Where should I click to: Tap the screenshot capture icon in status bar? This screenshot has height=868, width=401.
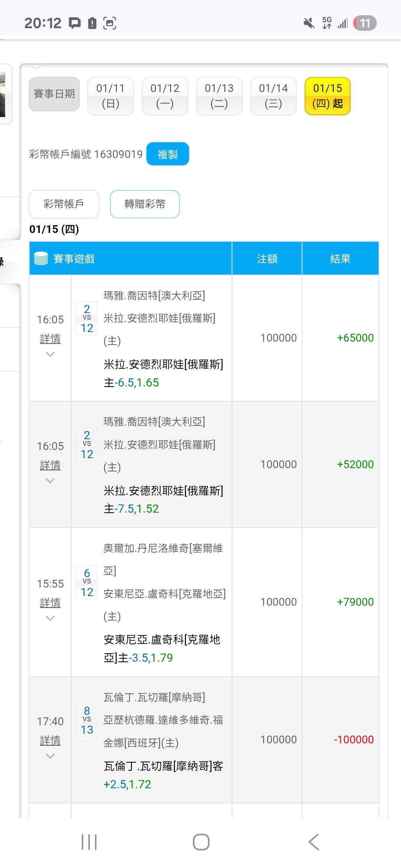[x=110, y=23]
